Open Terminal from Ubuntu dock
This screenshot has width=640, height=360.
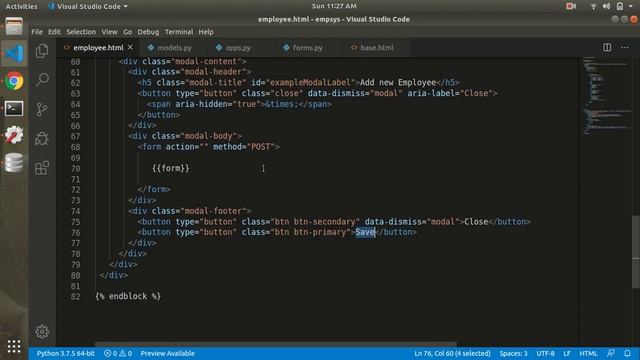pyautogui.click(x=14, y=109)
